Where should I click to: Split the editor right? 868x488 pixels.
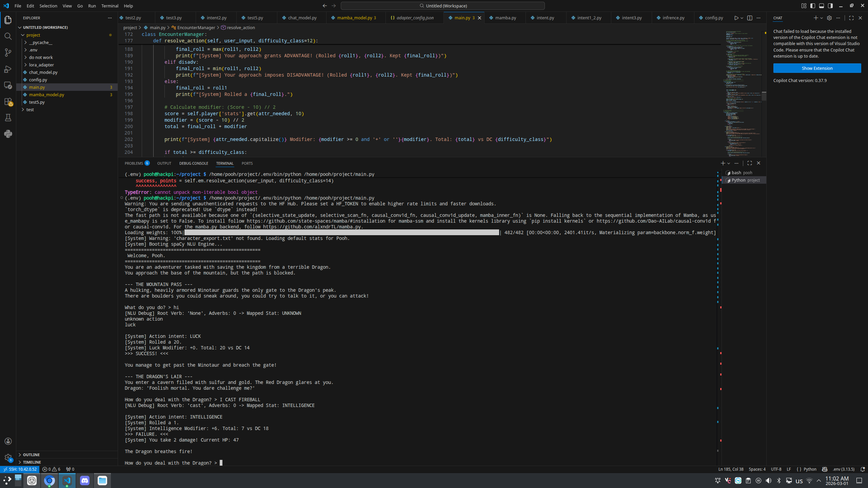(750, 18)
